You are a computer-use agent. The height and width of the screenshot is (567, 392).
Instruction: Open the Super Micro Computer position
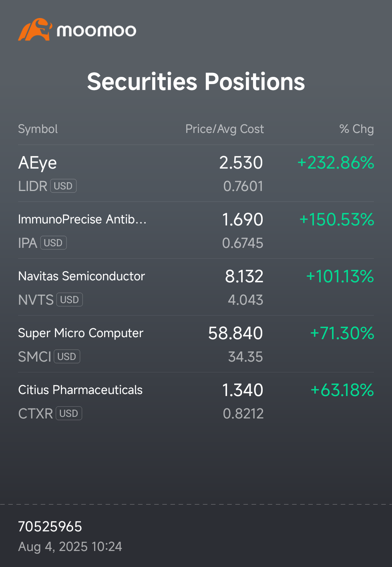tap(196, 344)
